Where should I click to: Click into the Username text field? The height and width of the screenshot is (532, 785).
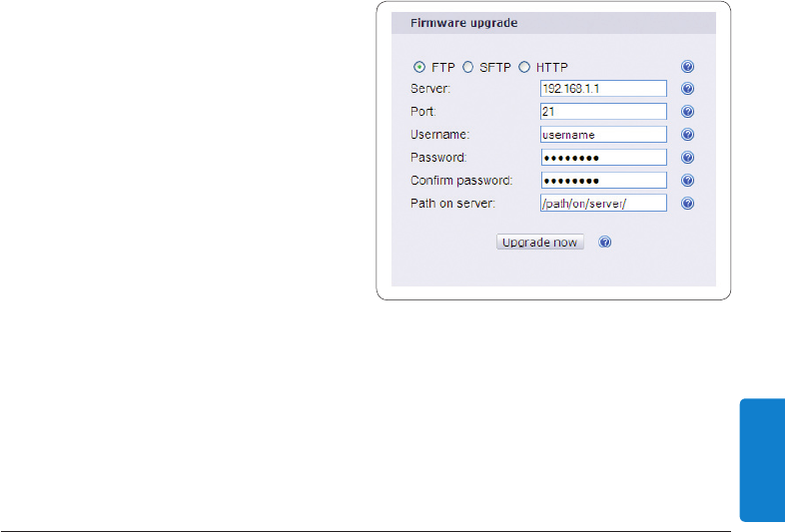point(603,135)
